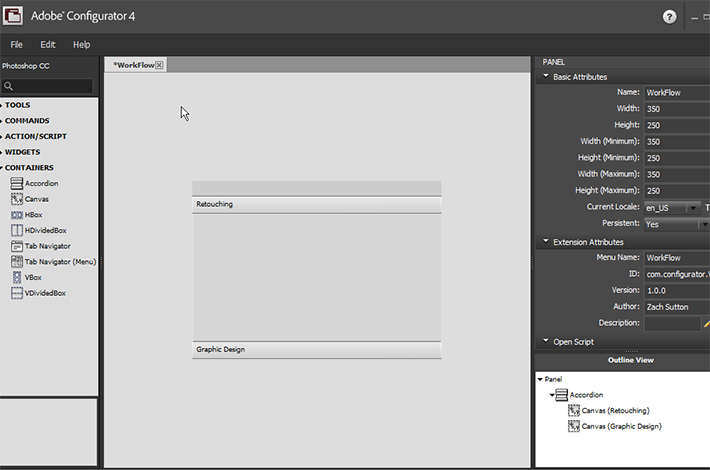Open the Persistent Yes dropdown

click(677, 224)
